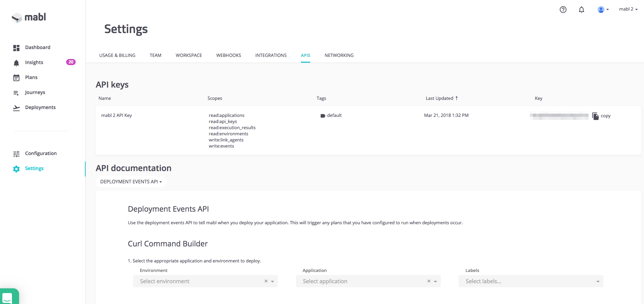Click the copy text button

[605, 116]
